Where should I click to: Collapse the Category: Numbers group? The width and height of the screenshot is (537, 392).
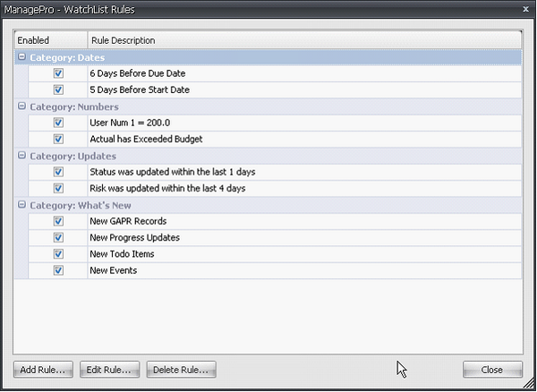point(21,107)
